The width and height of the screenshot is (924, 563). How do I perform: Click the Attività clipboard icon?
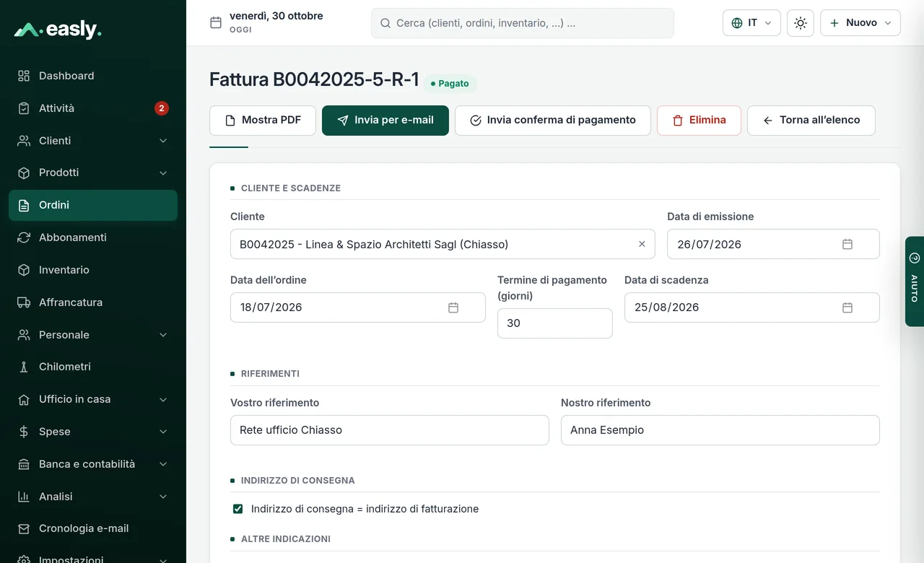[24, 108]
